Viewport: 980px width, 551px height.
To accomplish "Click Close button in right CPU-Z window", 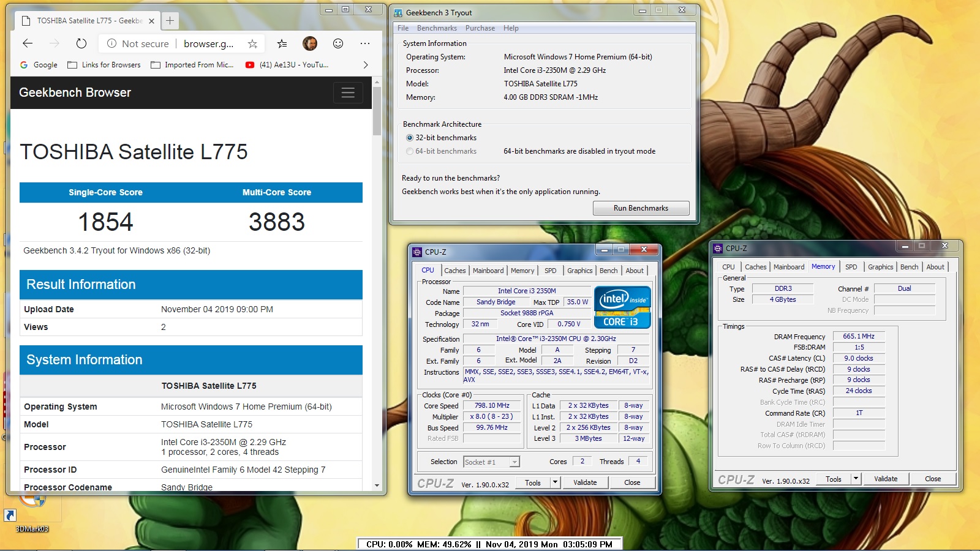I will [x=933, y=479].
